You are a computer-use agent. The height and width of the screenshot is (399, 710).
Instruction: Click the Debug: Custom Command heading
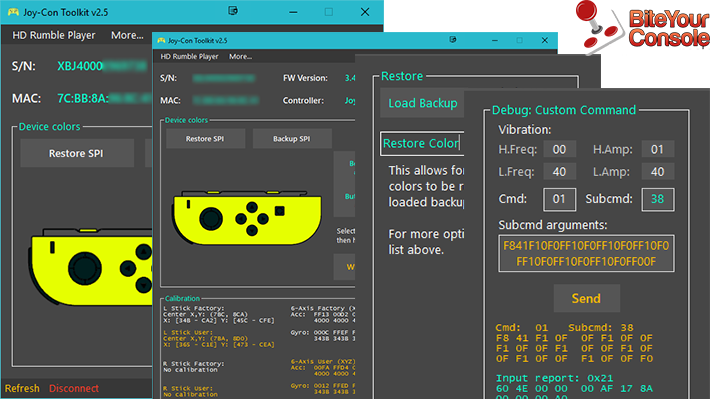(x=564, y=110)
